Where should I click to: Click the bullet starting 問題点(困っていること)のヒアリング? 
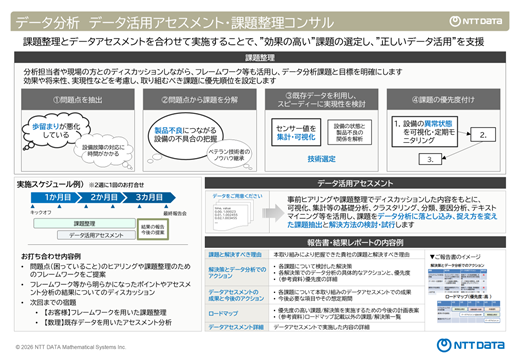point(110,270)
